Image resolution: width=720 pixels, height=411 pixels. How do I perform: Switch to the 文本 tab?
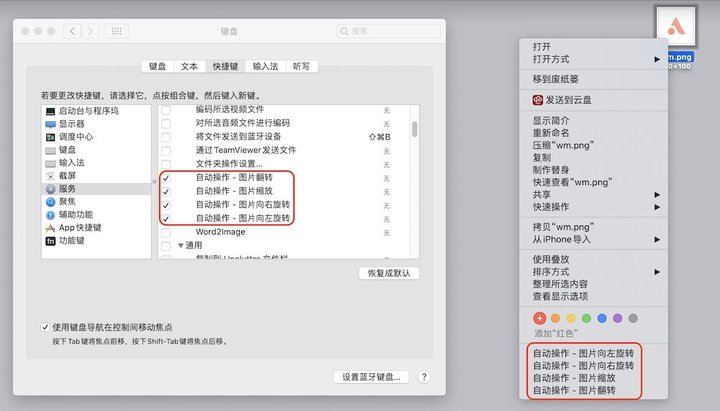tap(189, 66)
